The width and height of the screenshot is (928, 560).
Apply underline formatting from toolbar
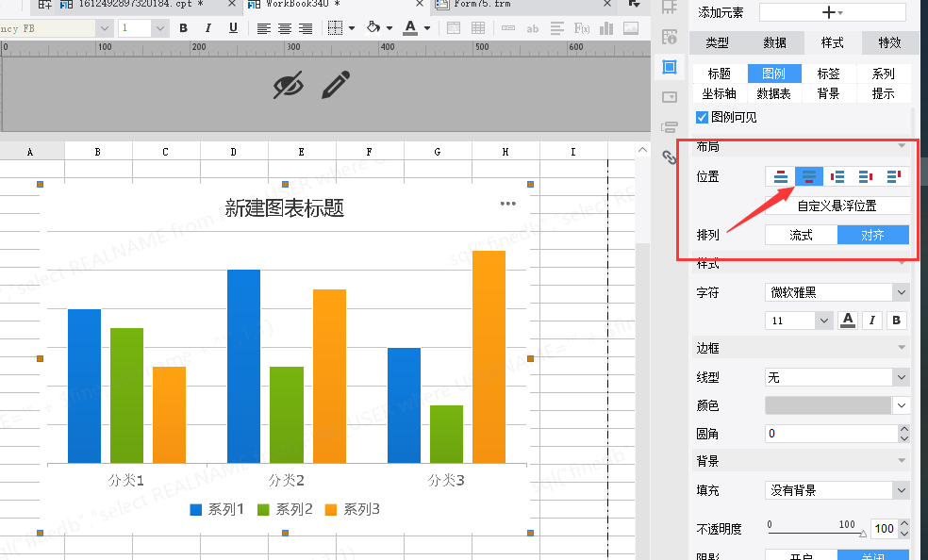click(233, 27)
